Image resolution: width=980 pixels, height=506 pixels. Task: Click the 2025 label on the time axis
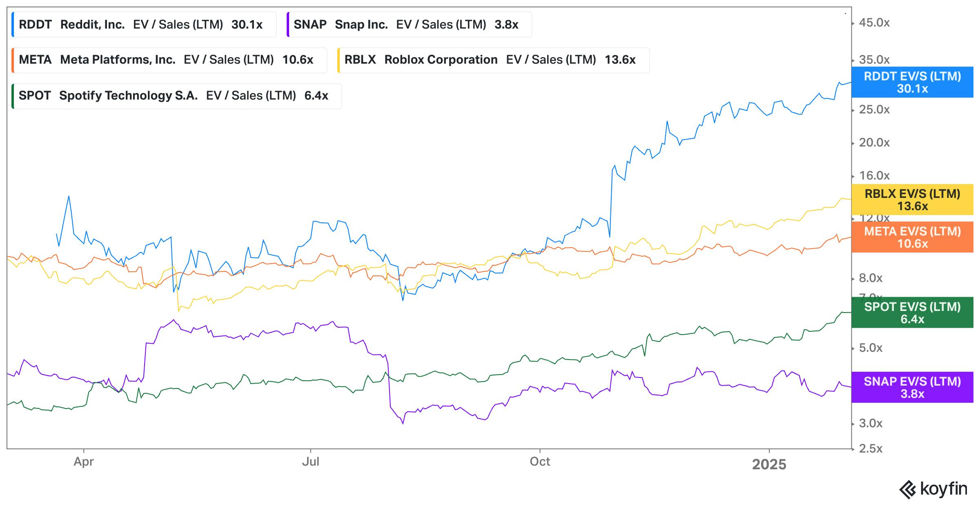[x=769, y=464]
